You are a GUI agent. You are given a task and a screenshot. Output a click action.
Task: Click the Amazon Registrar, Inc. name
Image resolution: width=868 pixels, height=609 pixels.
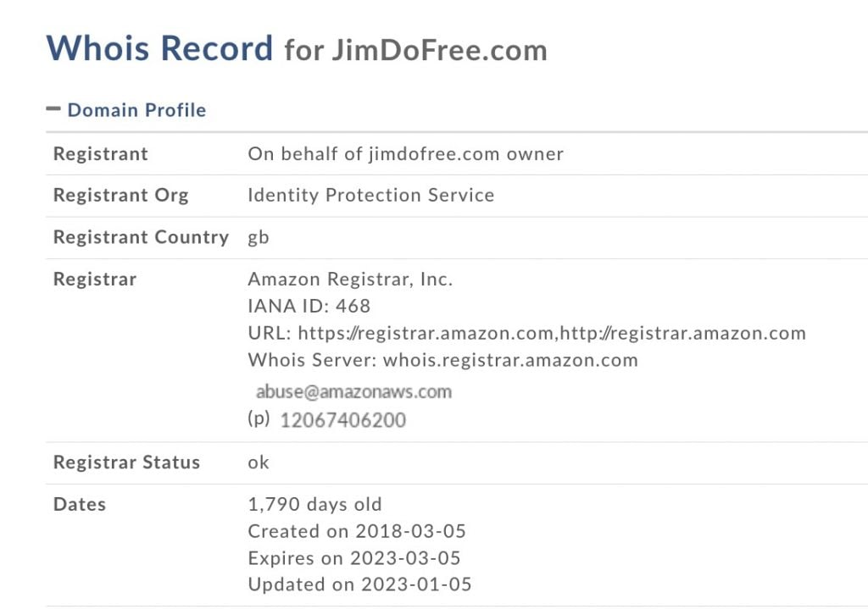pyautogui.click(x=350, y=280)
